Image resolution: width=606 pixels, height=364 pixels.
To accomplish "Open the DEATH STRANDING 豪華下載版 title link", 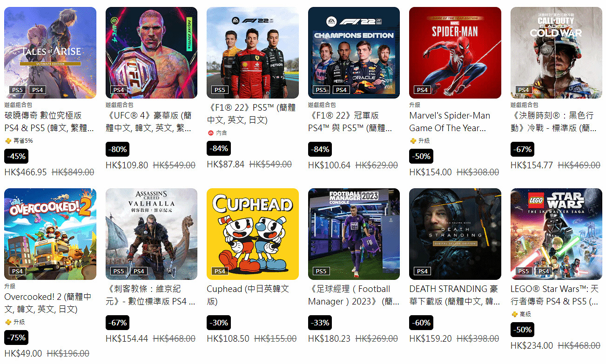I will tap(454, 295).
